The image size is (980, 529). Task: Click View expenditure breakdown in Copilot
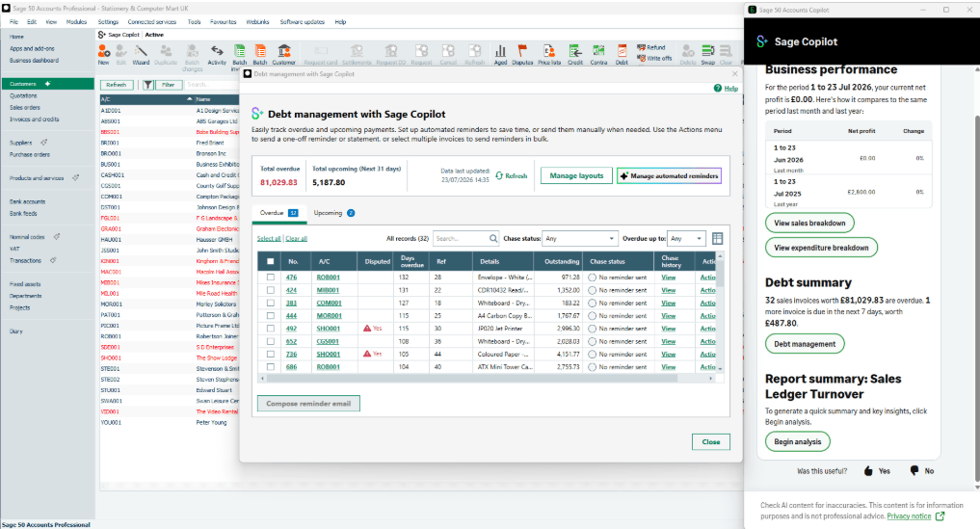(x=821, y=248)
